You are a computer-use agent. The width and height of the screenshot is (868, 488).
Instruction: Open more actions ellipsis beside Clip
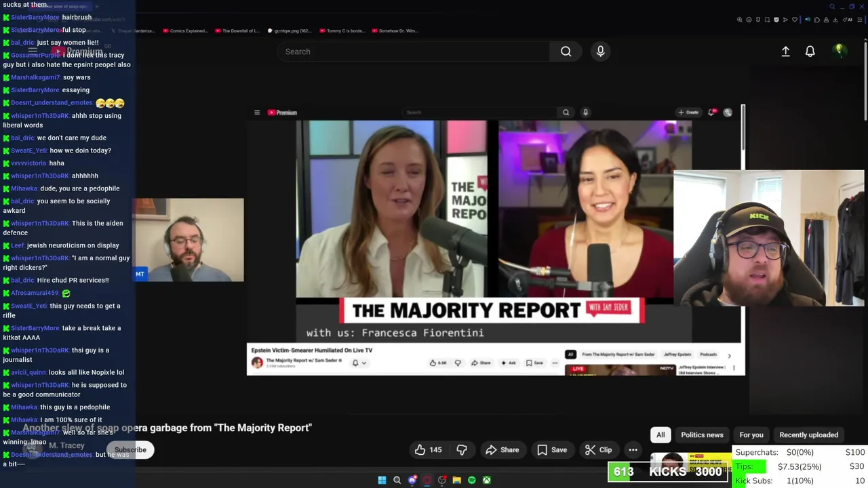[x=633, y=449]
